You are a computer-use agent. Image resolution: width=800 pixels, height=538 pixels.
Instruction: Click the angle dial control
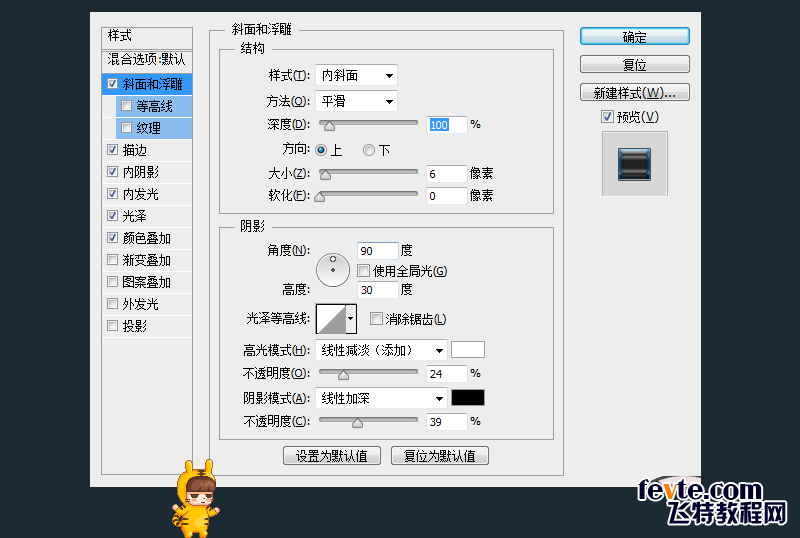coord(333,270)
